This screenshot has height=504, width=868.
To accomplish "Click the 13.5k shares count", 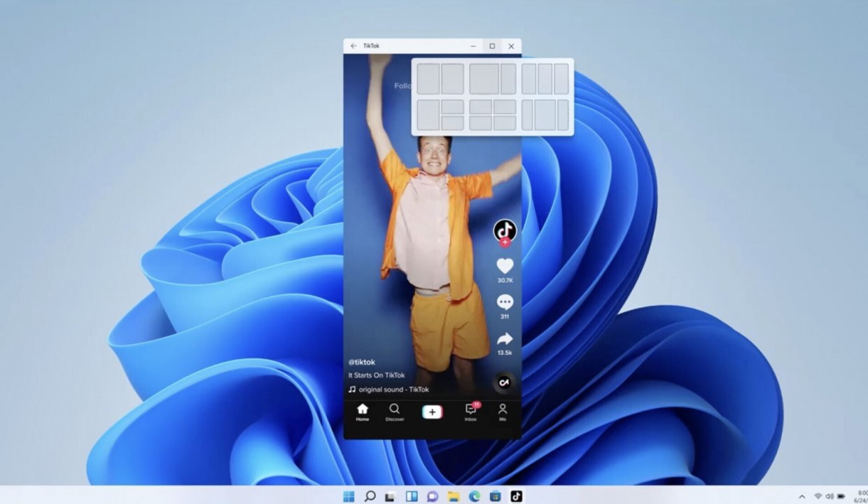I will [x=505, y=353].
